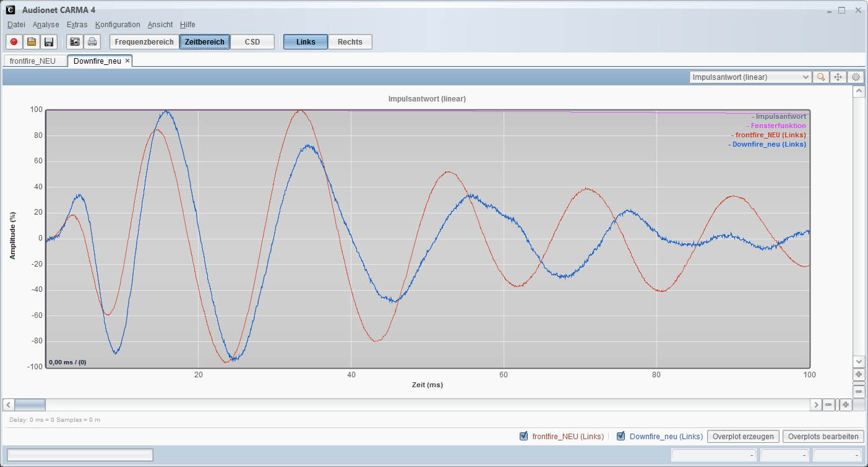
Task: Open the Impulsantwort (linear) dropdown
Action: click(750, 77)
